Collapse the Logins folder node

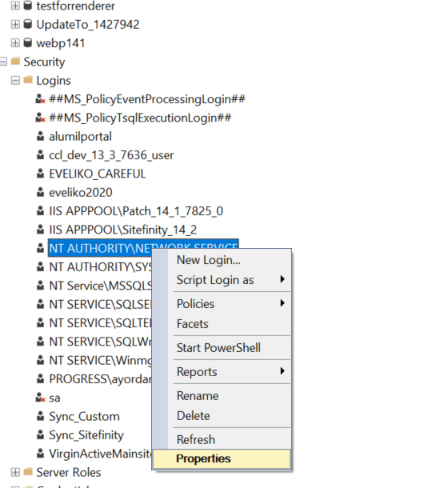[15, 80]
